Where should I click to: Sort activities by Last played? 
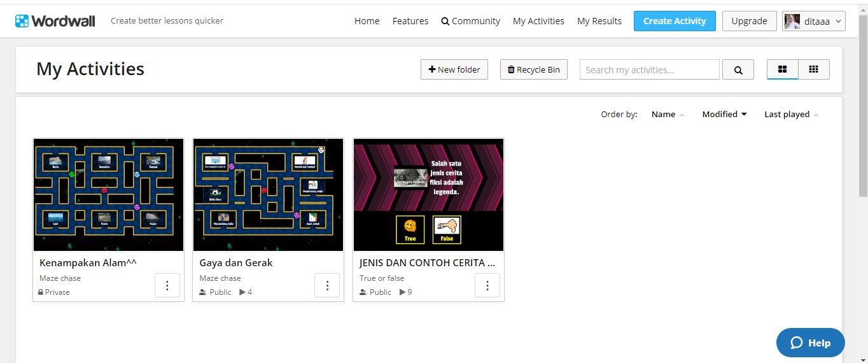pyautogui.click(x=787, y=115)
